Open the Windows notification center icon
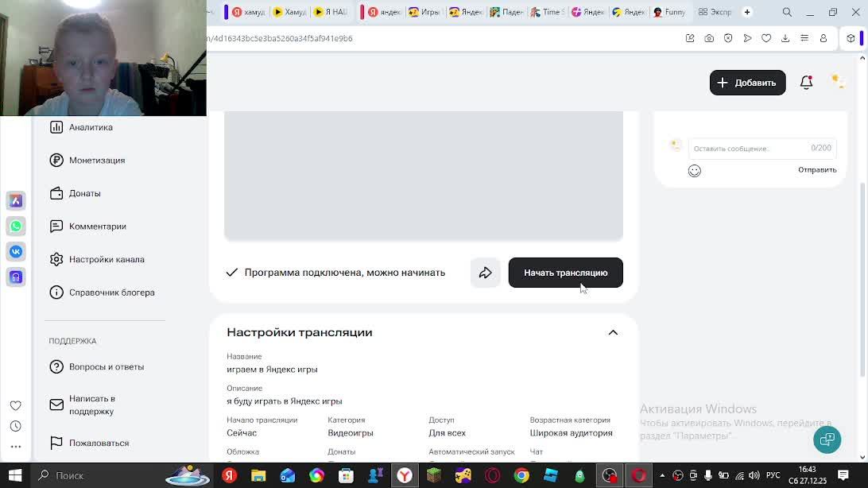This screenshot has height=488, width=868. [x=843, y=475]
